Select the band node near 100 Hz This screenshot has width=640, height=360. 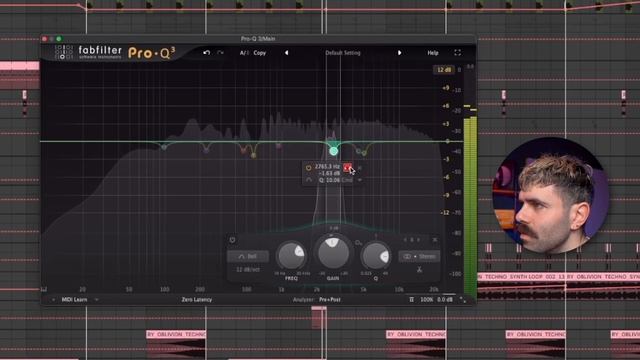click(x=164, y=147)
